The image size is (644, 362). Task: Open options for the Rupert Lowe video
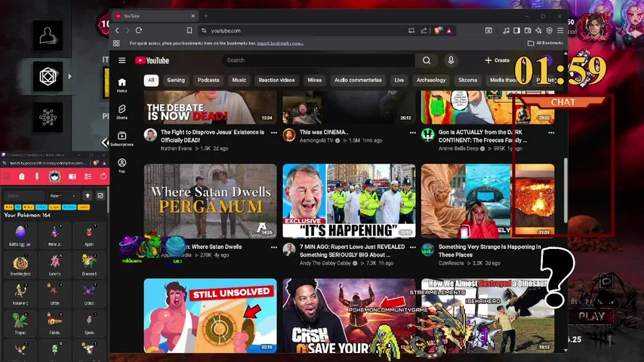click(x=412, y=247)
